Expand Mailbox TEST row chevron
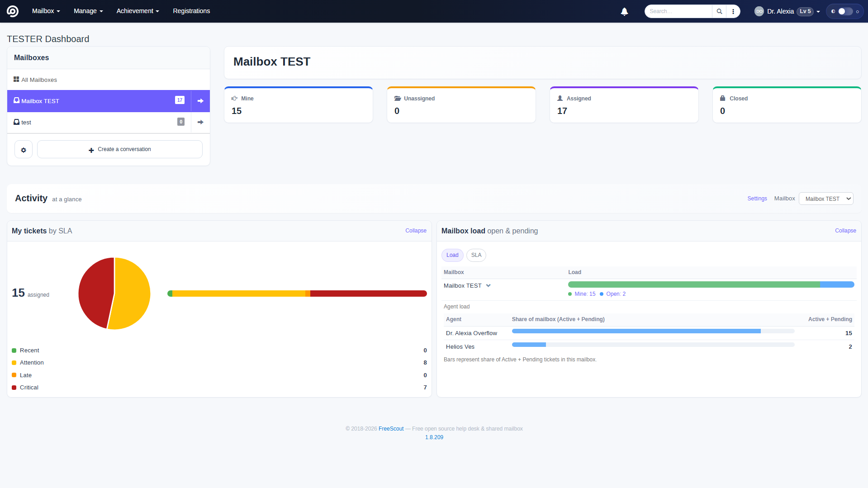This screenshot has width=868, height=488. (x=488, y=285)
